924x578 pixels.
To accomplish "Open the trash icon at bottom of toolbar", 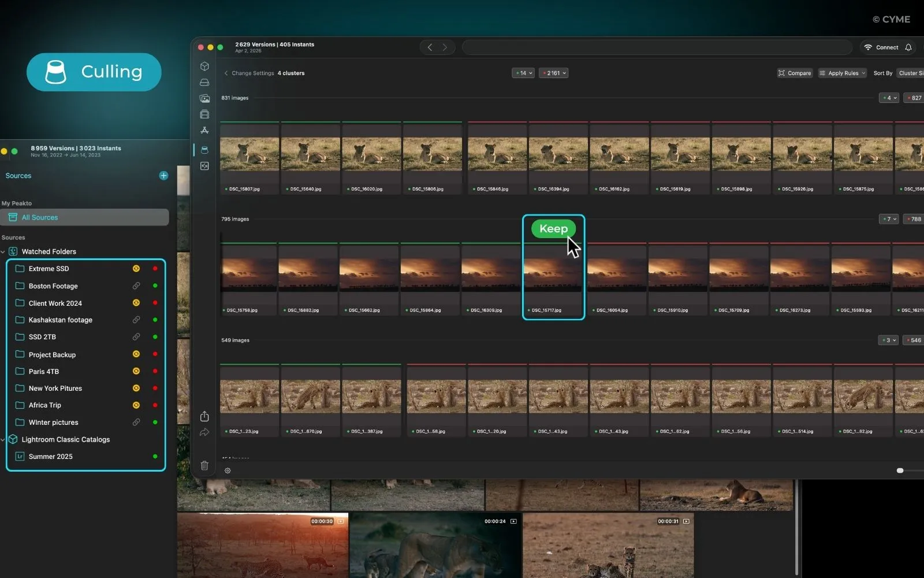I will 204,465.
